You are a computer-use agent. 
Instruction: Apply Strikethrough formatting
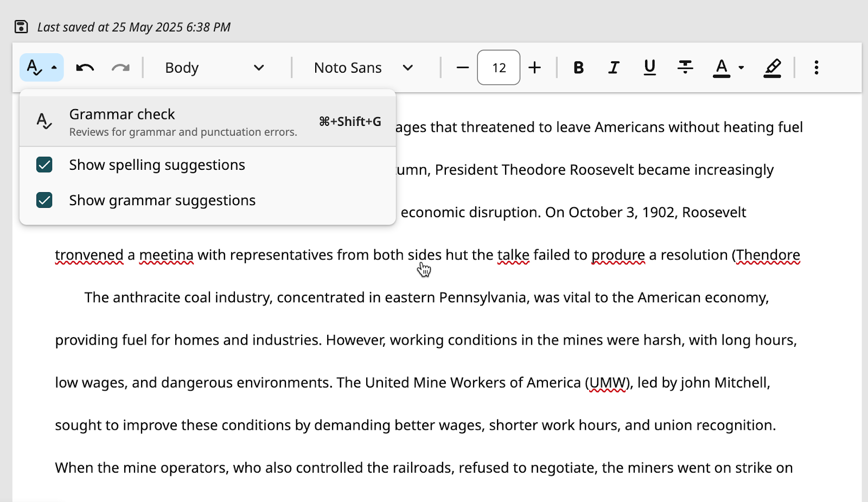tap(685, 68)
